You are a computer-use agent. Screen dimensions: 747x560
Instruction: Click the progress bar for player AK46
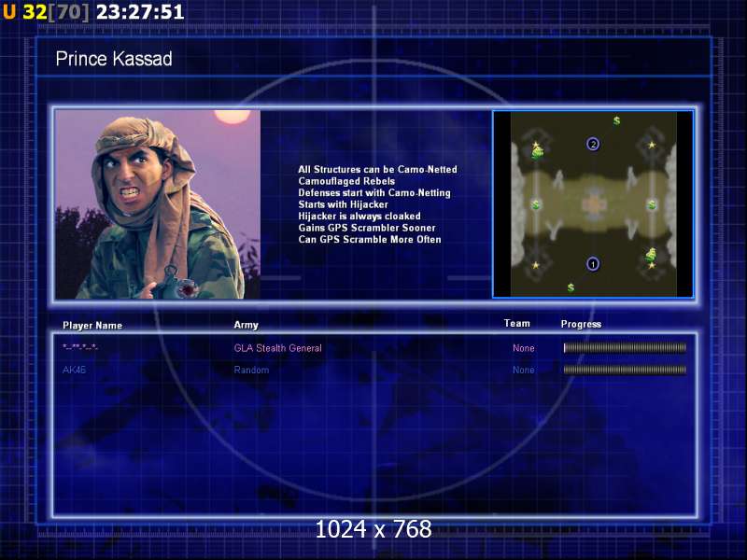625,369
